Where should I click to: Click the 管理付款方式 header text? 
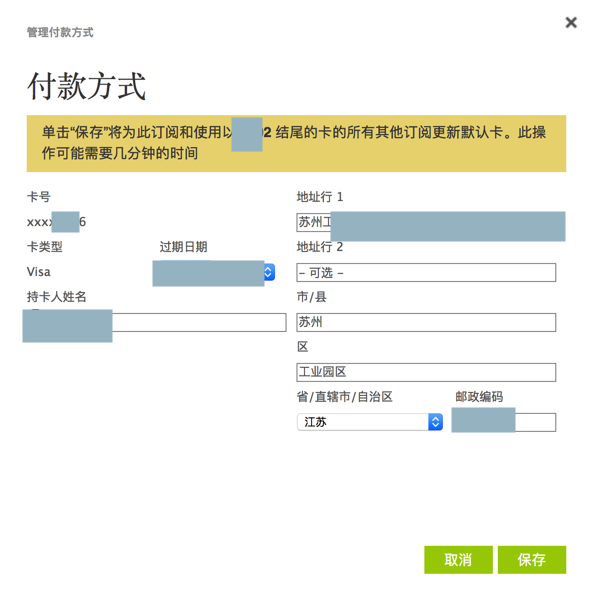60,32
